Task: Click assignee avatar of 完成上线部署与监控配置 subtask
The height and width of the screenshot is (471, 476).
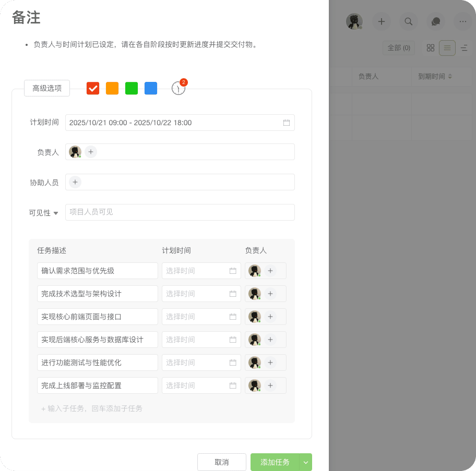Action: click(255, 385)
